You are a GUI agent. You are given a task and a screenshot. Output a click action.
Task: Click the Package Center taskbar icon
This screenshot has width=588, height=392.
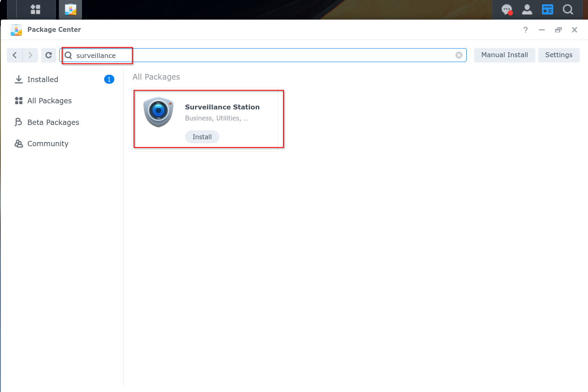(x=70, y=9)
